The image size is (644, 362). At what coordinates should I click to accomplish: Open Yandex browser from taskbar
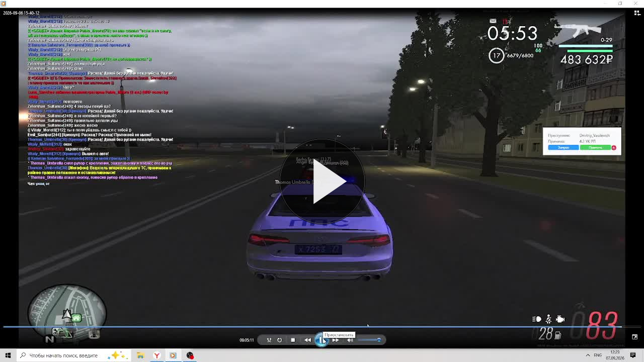157,355
